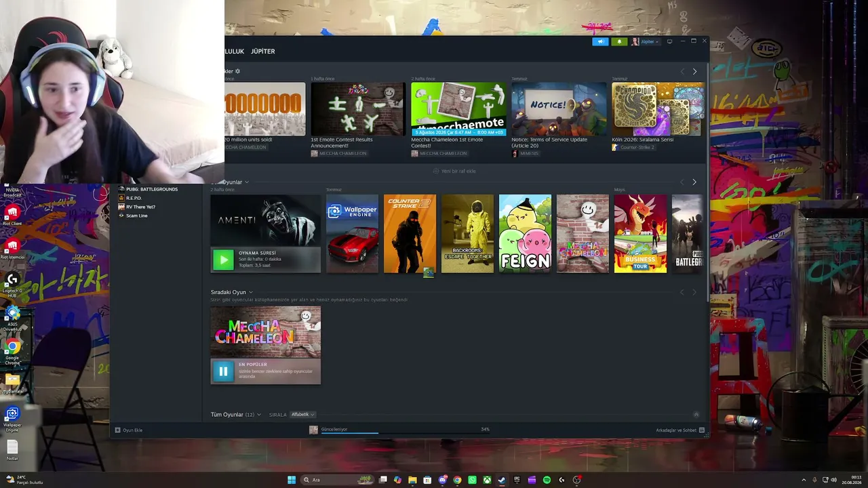Viewport: 868px width, 488px height.
Task: Open '20 million units sold' news card
Action: [x=264, y=117]
